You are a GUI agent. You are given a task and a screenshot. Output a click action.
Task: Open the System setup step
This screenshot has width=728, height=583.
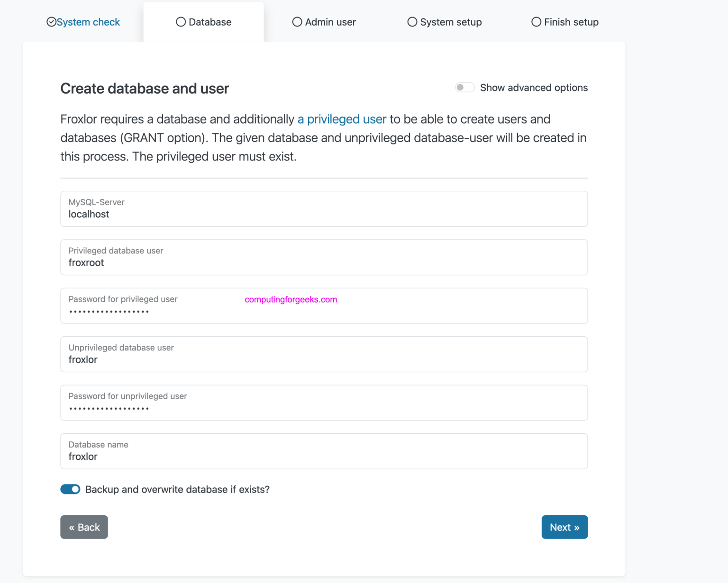444,22
